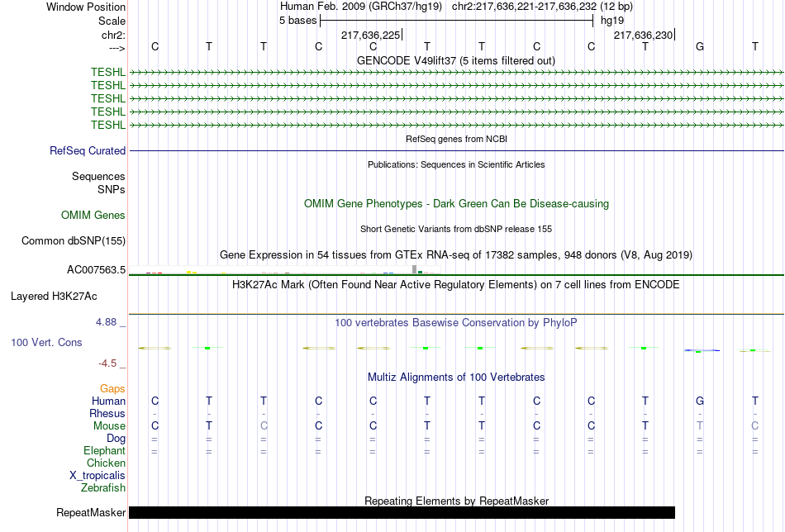Click the bottommost TESHL transcript label

[107, 125]
